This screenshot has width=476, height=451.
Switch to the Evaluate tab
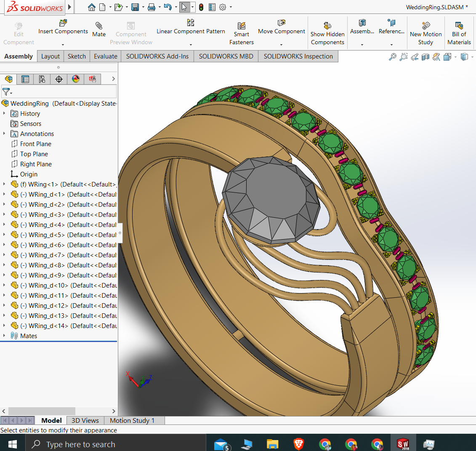pos(105,56)
